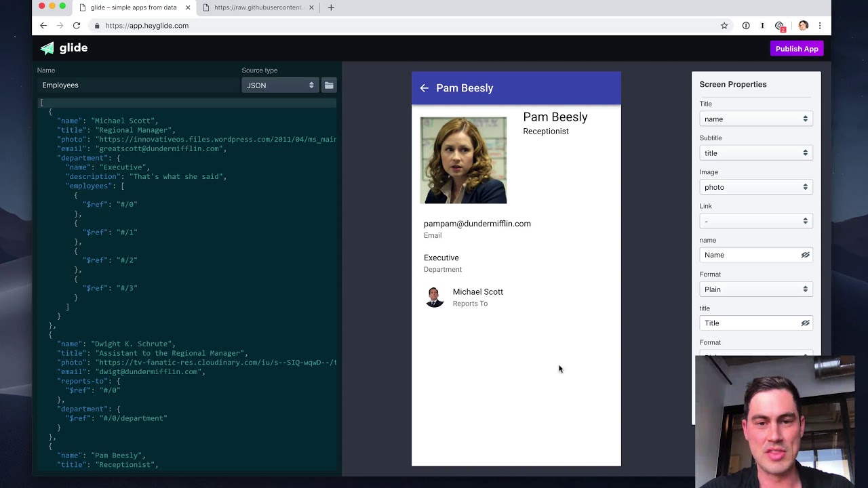Screen dimensions: 868x488
Task: Click the browser address bar URL
Action: point(147,26)
